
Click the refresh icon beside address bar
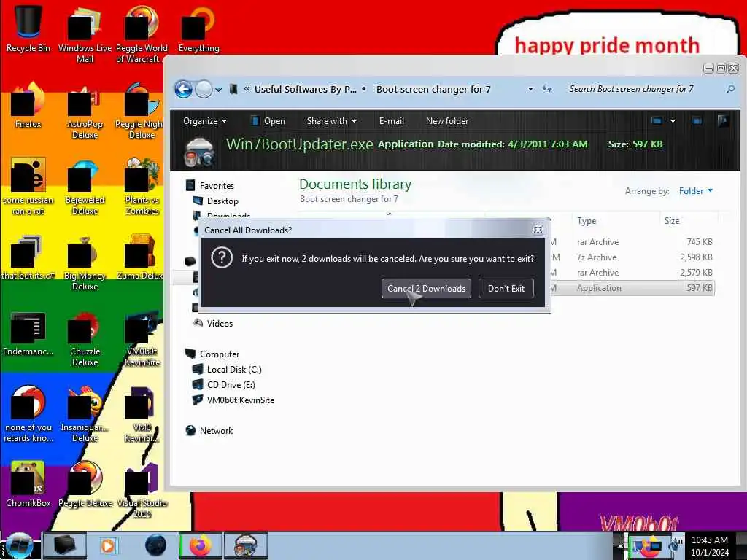click(x=547, y=89)
